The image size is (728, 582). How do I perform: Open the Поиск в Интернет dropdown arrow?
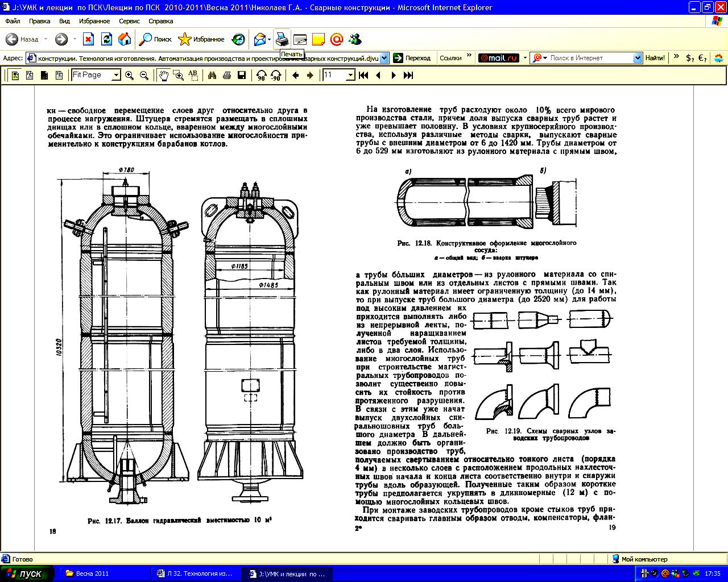click(638, 58)
